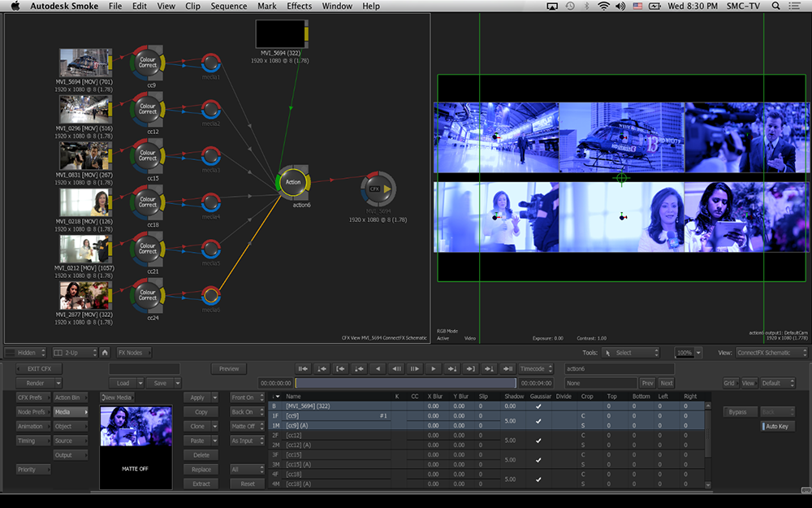812x508 pixels.
Task: Select the Colour Correct node cc9
Action: tap(148, 63)
